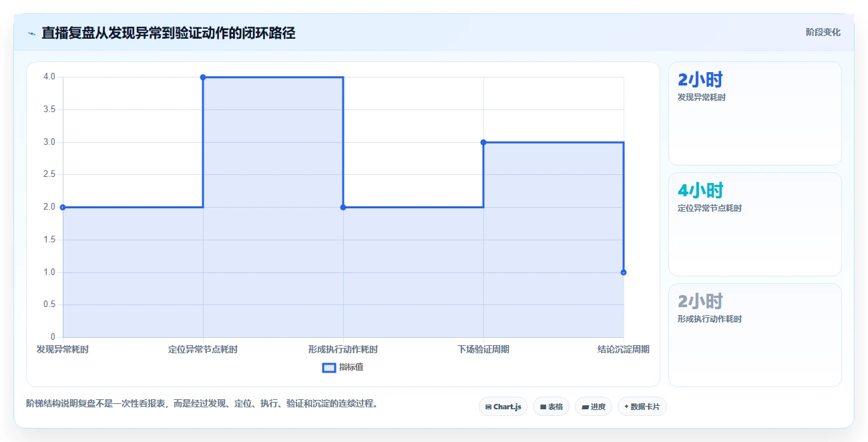The image size is (868, 442).
Task: Open the 定位异常节点耗时 4小时 card
Action: (754, 224)
